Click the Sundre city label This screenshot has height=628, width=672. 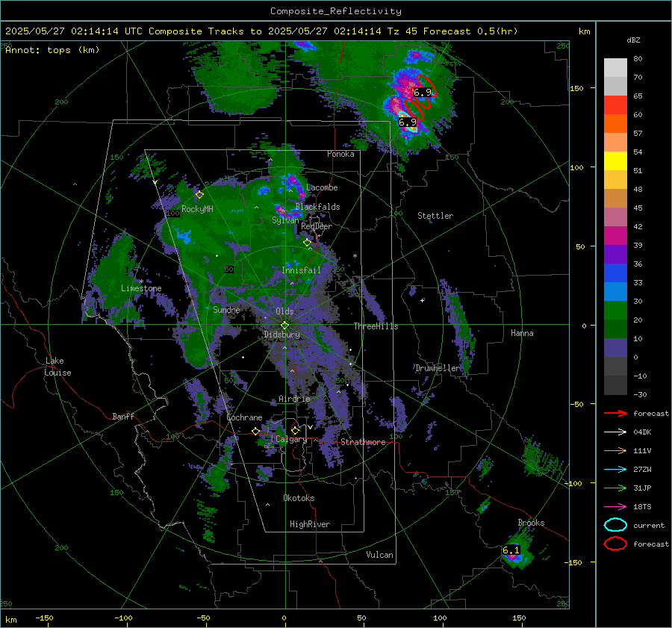226,309
